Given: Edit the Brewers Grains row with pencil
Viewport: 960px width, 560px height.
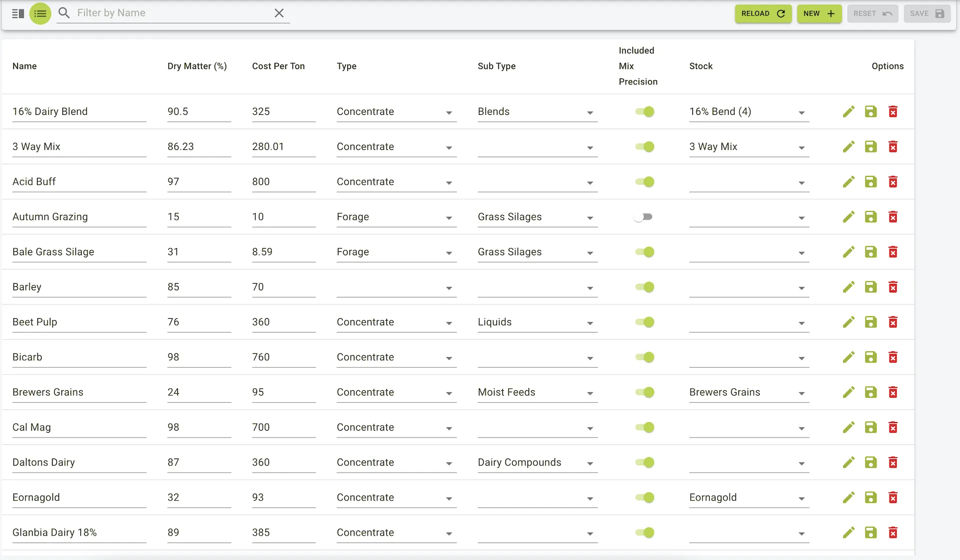Looking at the screenshot, I should pos(848,392).
